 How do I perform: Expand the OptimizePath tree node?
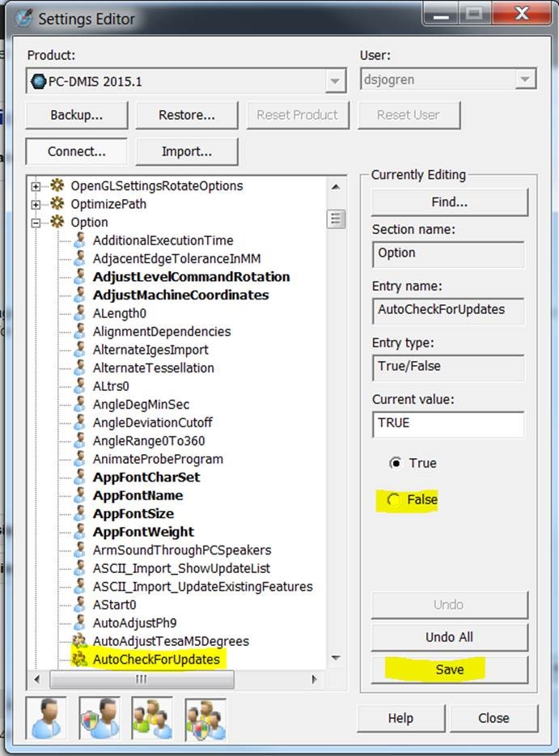pos(36,205)
